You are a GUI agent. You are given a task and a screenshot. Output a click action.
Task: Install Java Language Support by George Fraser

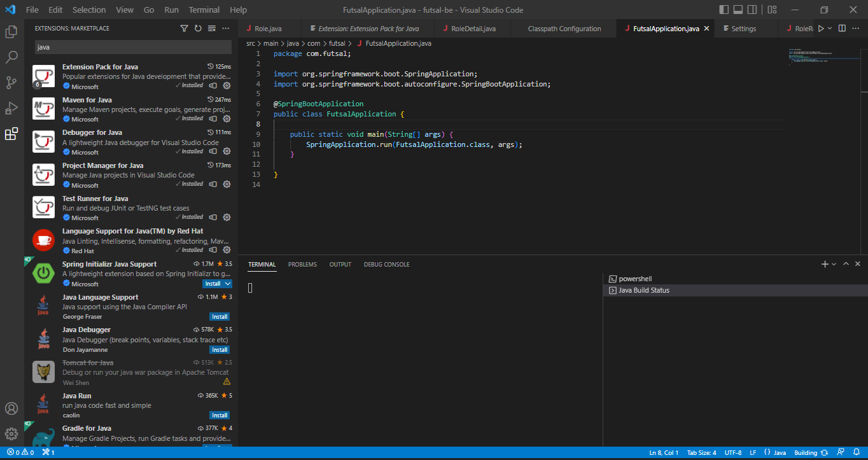220,317
